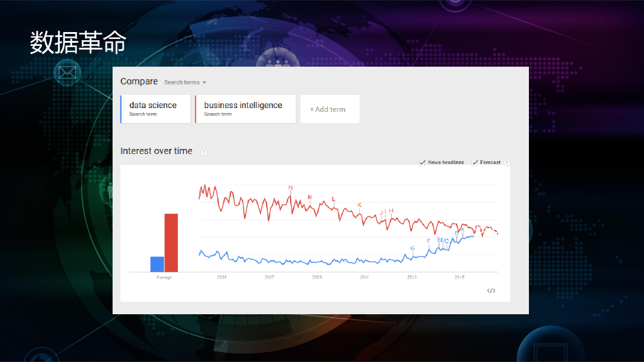Click the help icon next to Forecast
Screen dimensions: 644x362
tap(507, 163)
